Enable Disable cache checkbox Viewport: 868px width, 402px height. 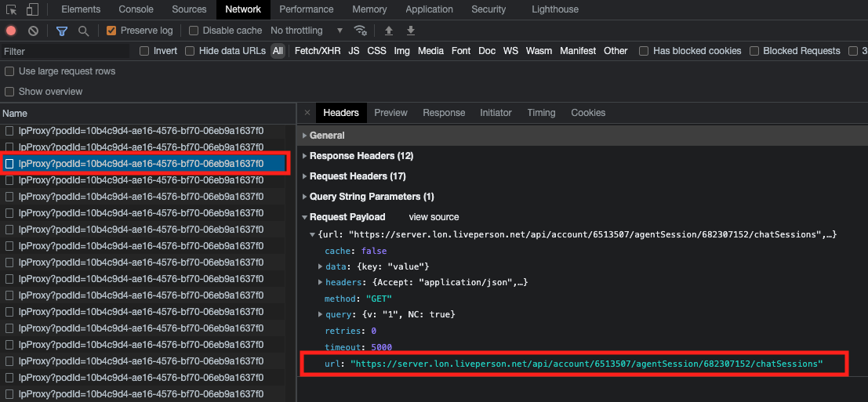(x=193, y=31)
